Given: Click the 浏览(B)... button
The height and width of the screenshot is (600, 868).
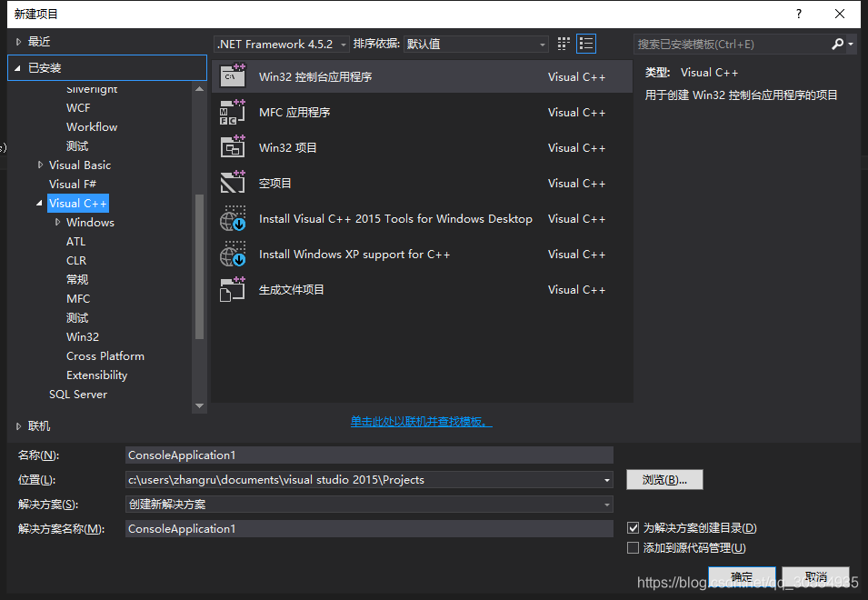Looking at the screenshot, I should pyautogui.click(x=664, y=480).
